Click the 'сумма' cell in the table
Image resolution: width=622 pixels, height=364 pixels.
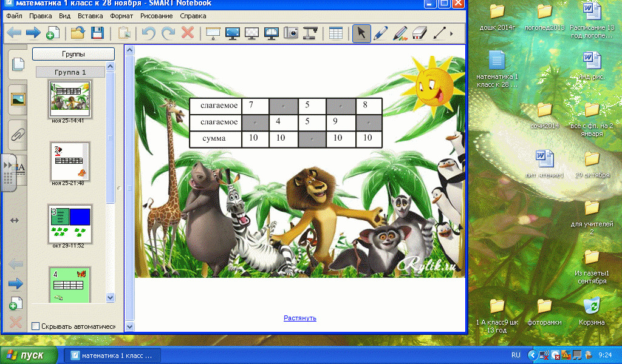216,139
